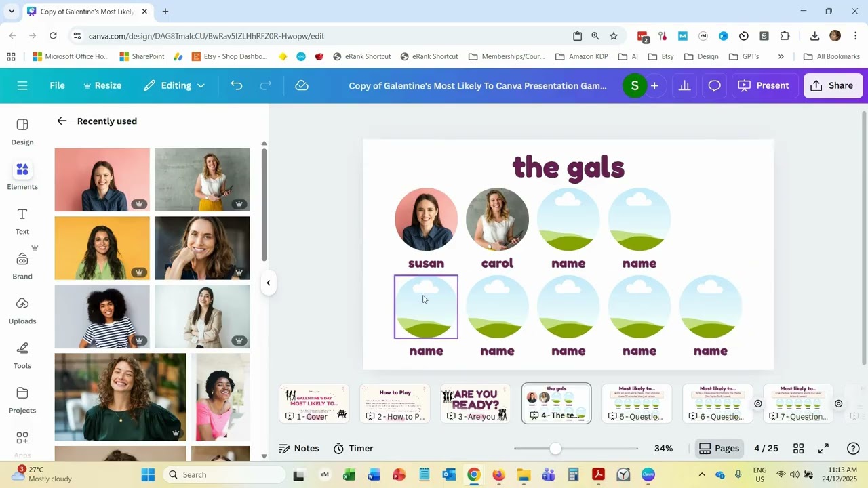Add collaborator with plus icon

point(654,85)
